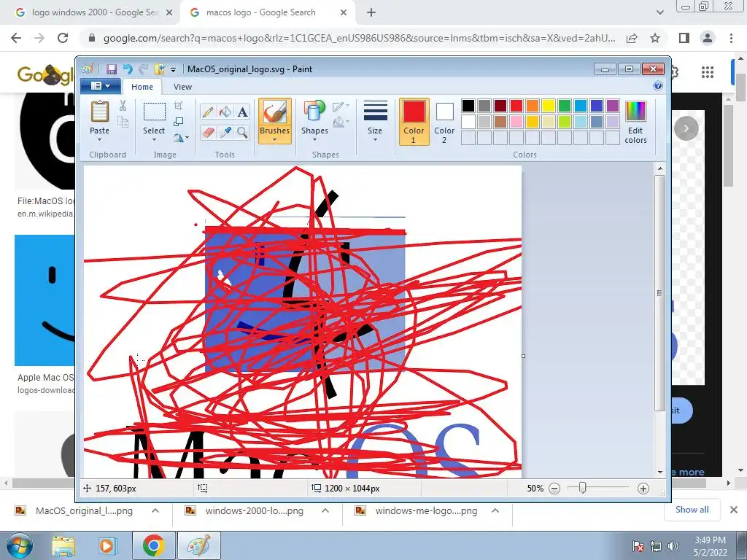Open the Shape fill dropdown
This screenshot has height=560, width=747.
tap(341, 122)
